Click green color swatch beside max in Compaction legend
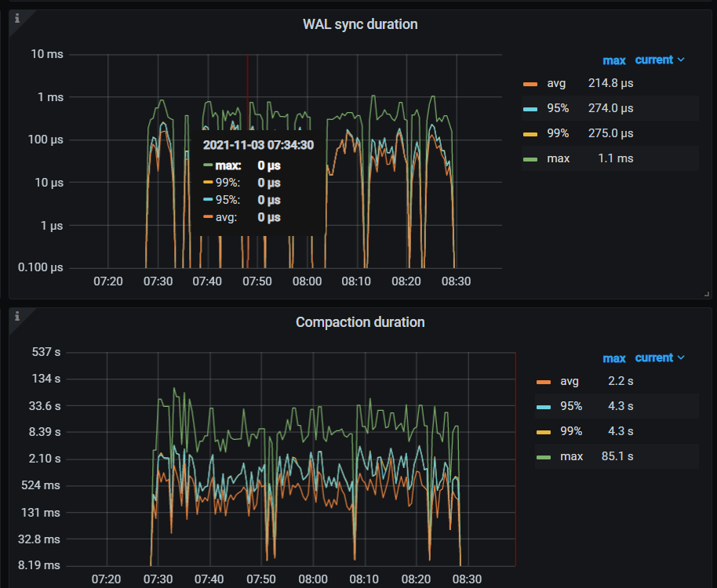Viewport: 717px width, 588px height. pos(543,457)
